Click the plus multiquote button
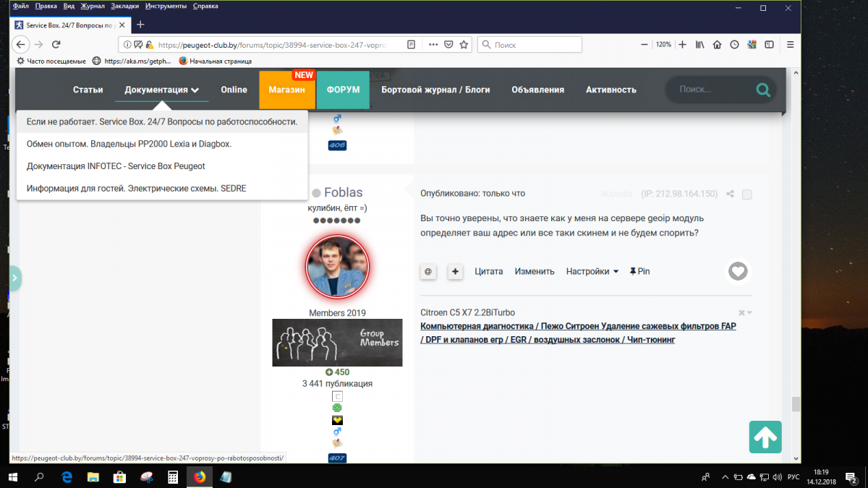 tap(455, 272)
